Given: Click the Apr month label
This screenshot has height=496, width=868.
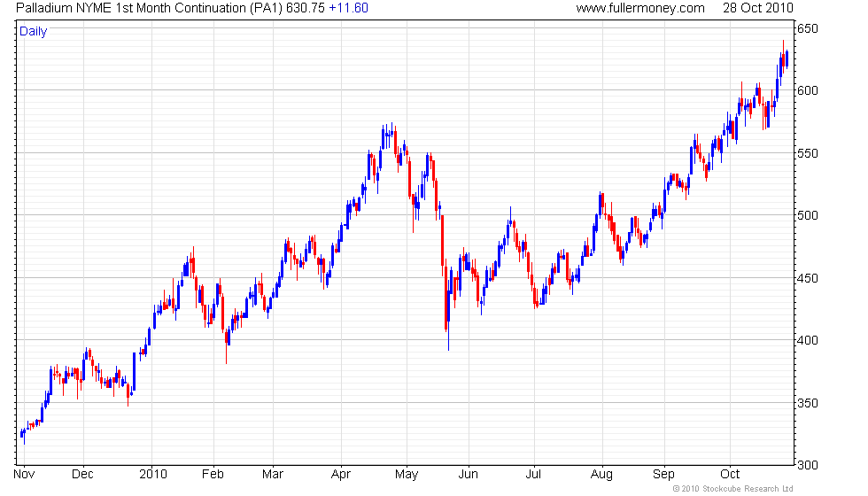Looking at the screenshot, I should tap(340, 475).
